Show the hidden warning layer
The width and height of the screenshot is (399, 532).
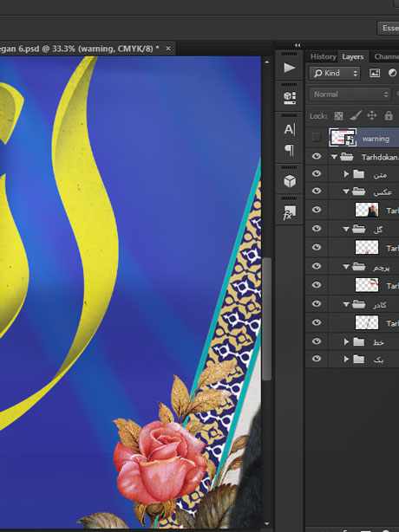316,138
